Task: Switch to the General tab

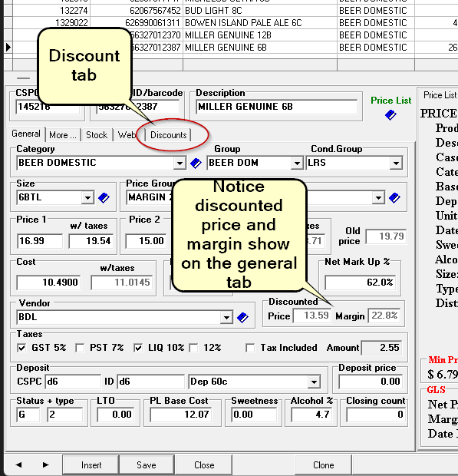Action: tap(26, 134)
